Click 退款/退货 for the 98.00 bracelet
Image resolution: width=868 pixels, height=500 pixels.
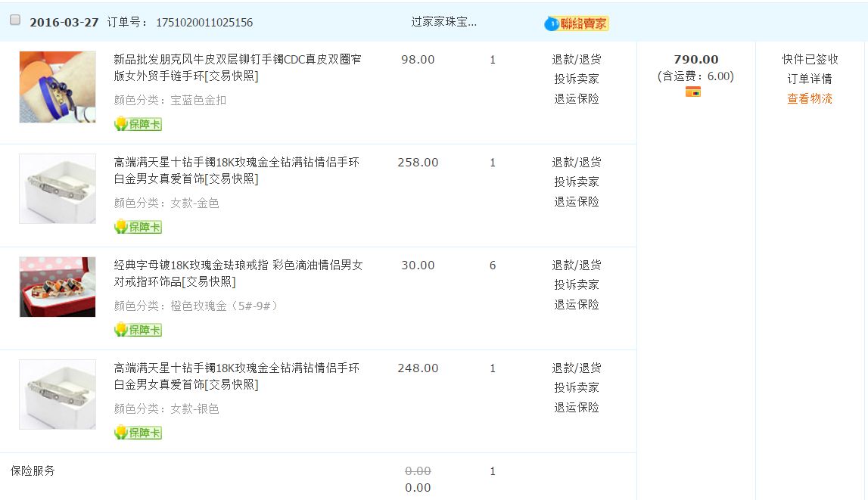pos(576,59)
